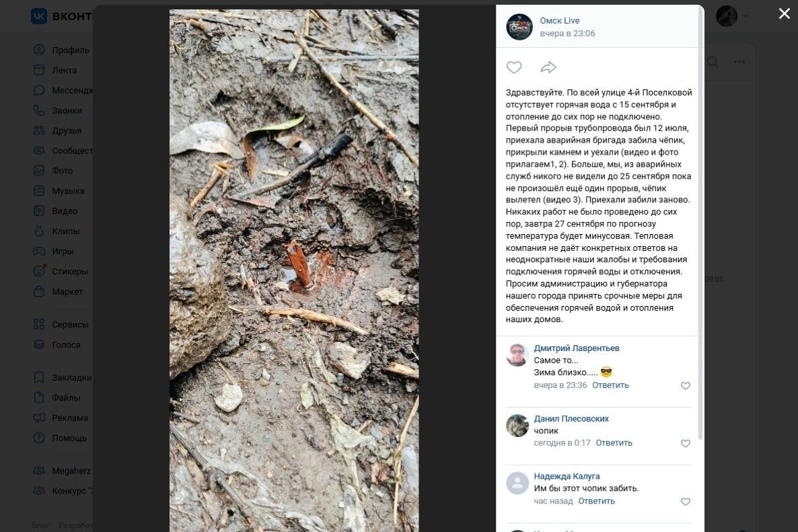Share the post with the arrow icon
The image size is (798, 532).
(x=548, y=67)
